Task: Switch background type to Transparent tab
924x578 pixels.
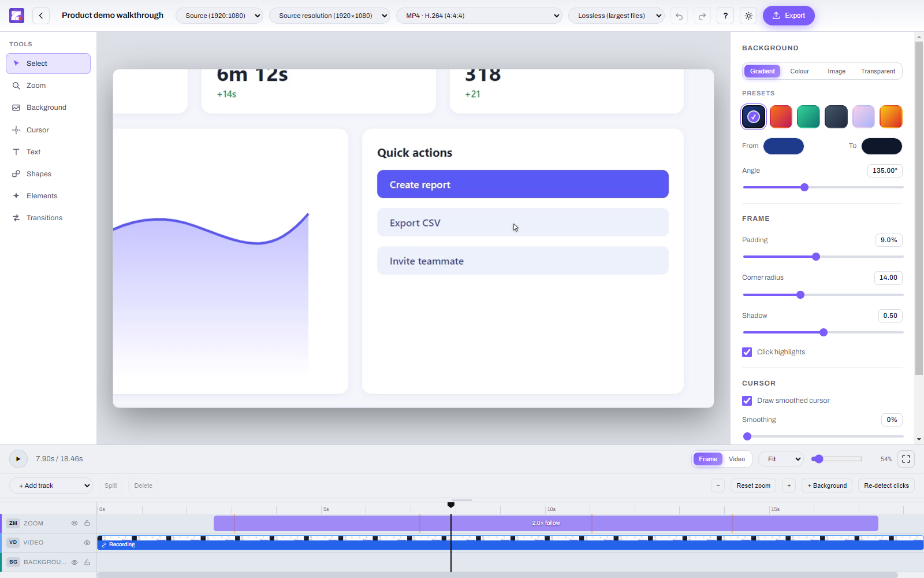Action: coord(878,71)
